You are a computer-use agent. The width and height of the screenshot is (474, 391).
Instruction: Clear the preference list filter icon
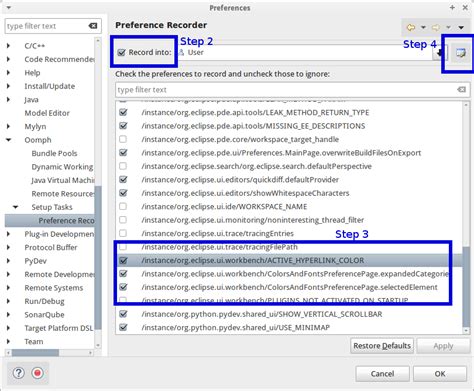pos(461,90)
